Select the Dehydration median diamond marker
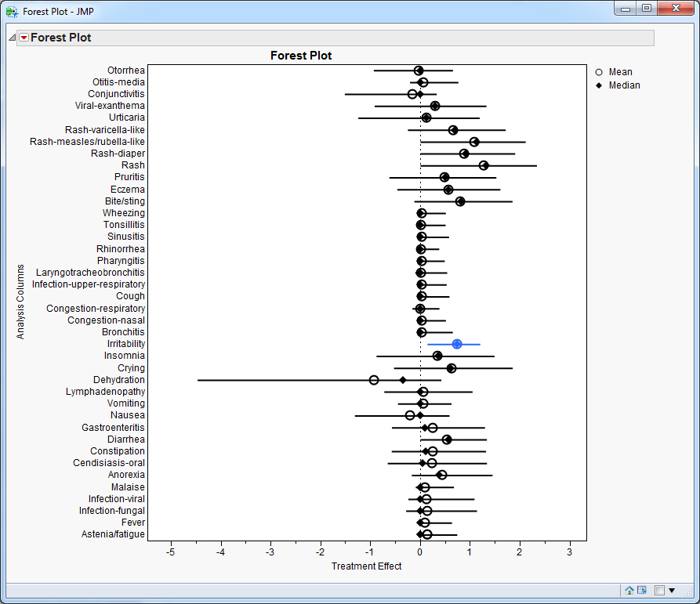The image size is (700, 604). pyautogui.click(x=403, y=380)
